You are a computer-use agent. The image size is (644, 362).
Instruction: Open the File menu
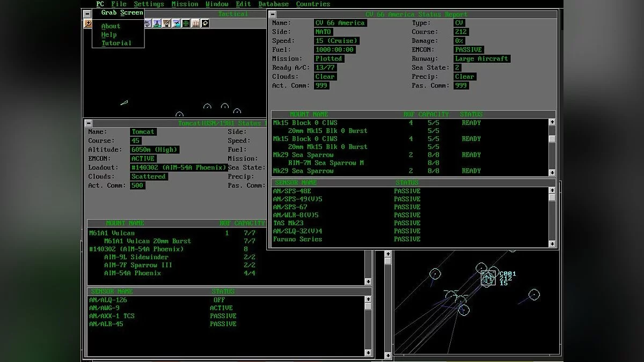(119, 4)
